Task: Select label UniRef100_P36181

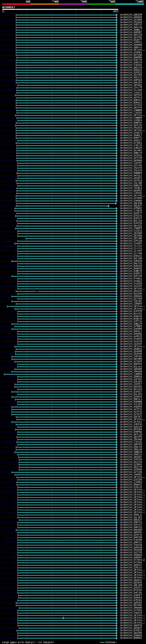Action: [x=131, y=65]
